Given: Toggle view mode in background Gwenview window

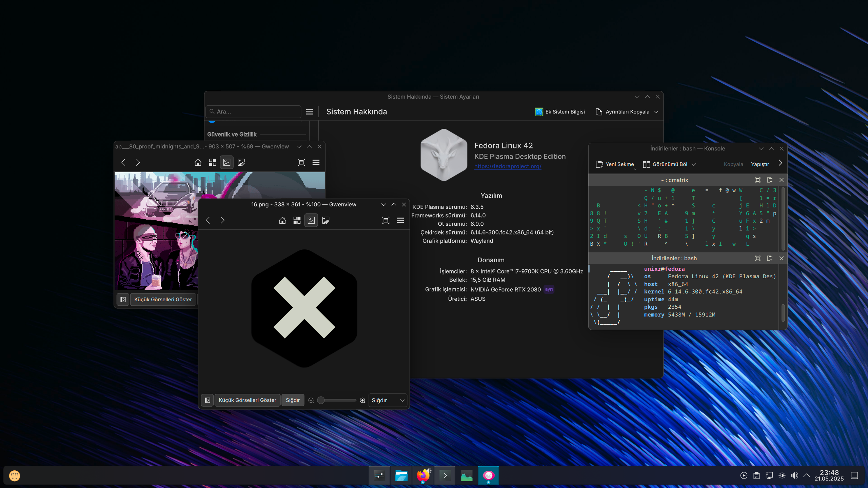Looking at the screenshot, I should coord(227,162).
